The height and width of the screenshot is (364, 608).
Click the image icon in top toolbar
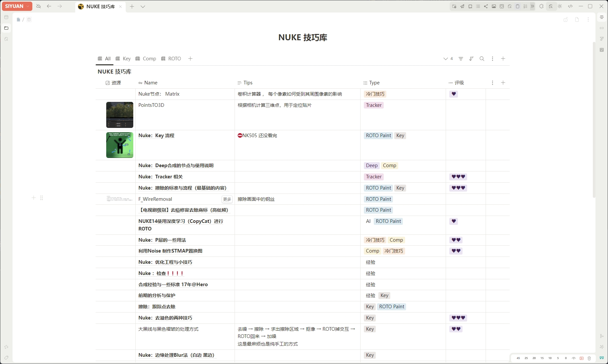coord(494,6)
